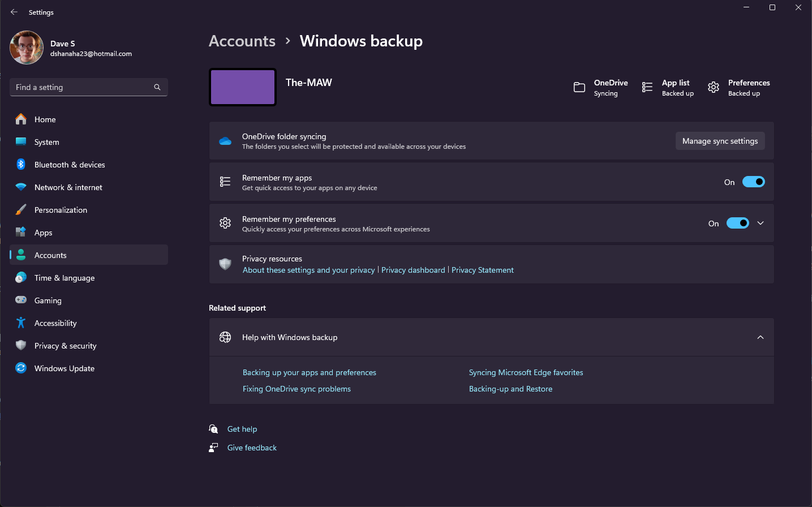Click Manage sync settings button

click(720, 141)
